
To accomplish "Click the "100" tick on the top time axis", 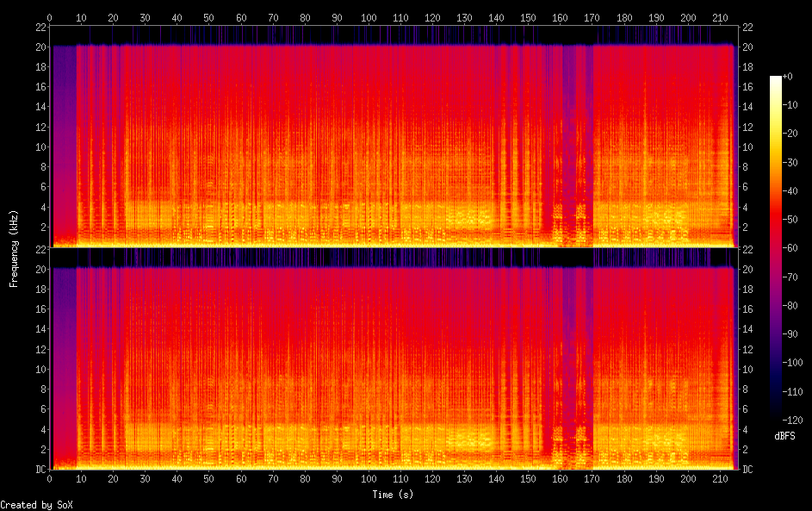I will 369,17.
